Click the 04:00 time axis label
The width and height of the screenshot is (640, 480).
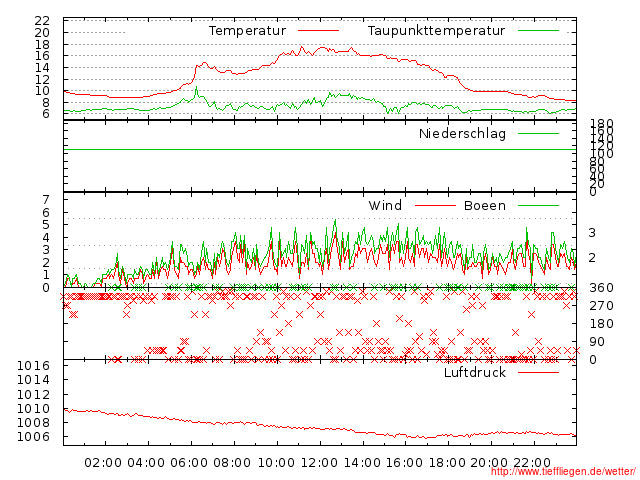146,463
